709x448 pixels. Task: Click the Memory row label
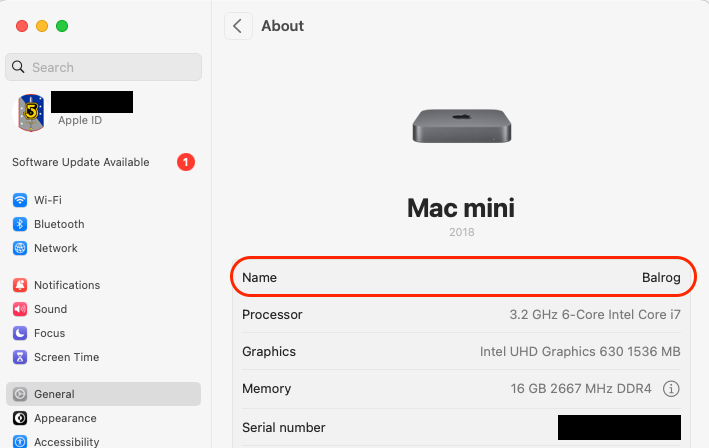[x=266, y=388]
